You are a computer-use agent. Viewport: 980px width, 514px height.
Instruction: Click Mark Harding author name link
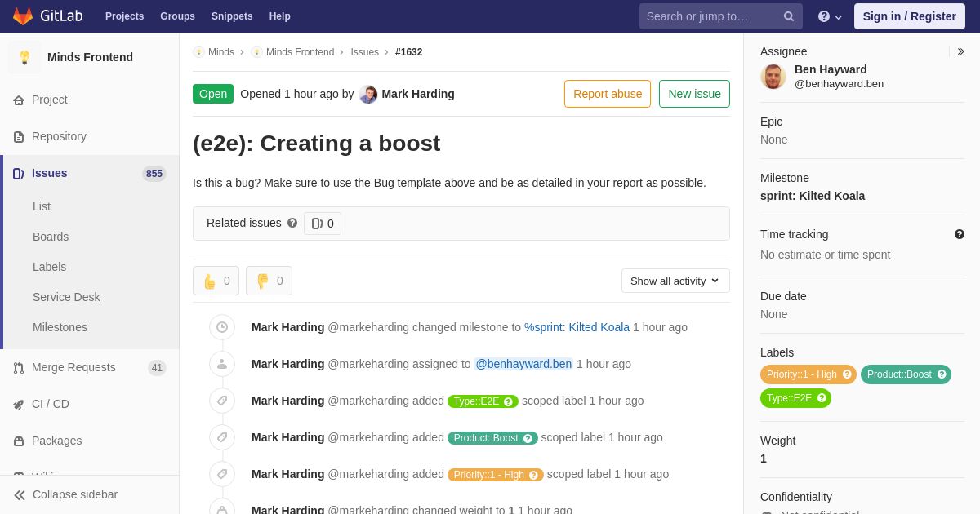418,94
